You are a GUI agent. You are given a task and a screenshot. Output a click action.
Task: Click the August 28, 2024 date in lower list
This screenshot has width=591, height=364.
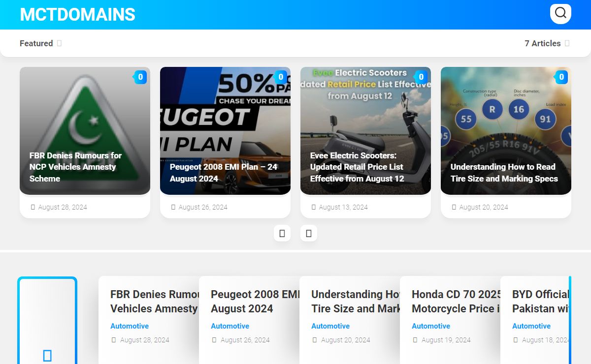[145, 340]
